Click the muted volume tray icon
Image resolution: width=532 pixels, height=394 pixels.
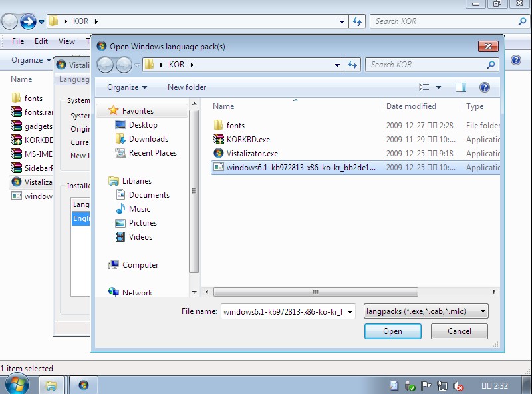point(458,386)
